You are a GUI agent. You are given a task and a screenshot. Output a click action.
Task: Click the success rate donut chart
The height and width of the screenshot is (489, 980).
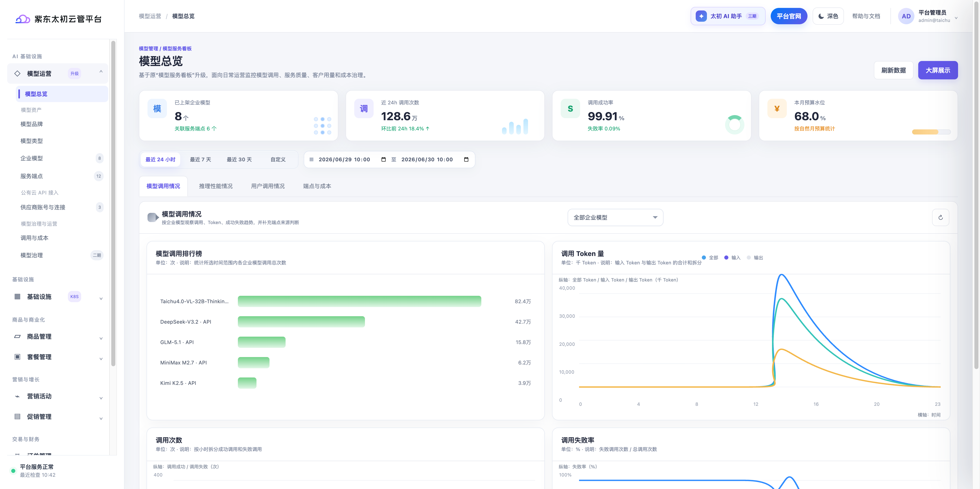click(735, 125)
